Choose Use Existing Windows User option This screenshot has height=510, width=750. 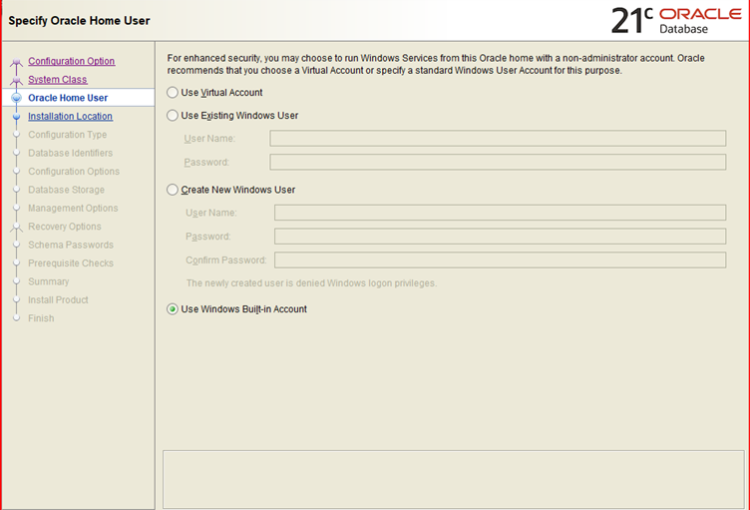[x=173, y=116]
